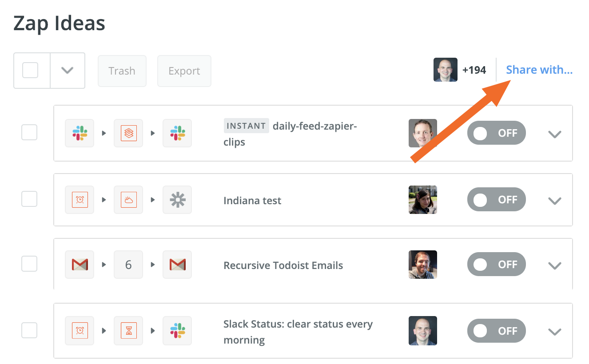589x364 pixels.
Task: Check the checkbox beside Indiana test
Action: (x=29, y=199)
